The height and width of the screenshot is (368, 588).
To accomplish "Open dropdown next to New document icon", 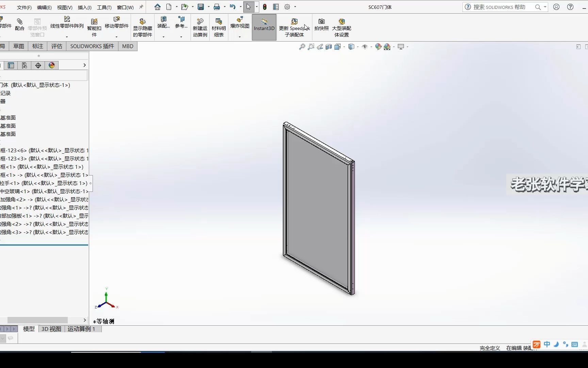I will coord(177,7).
